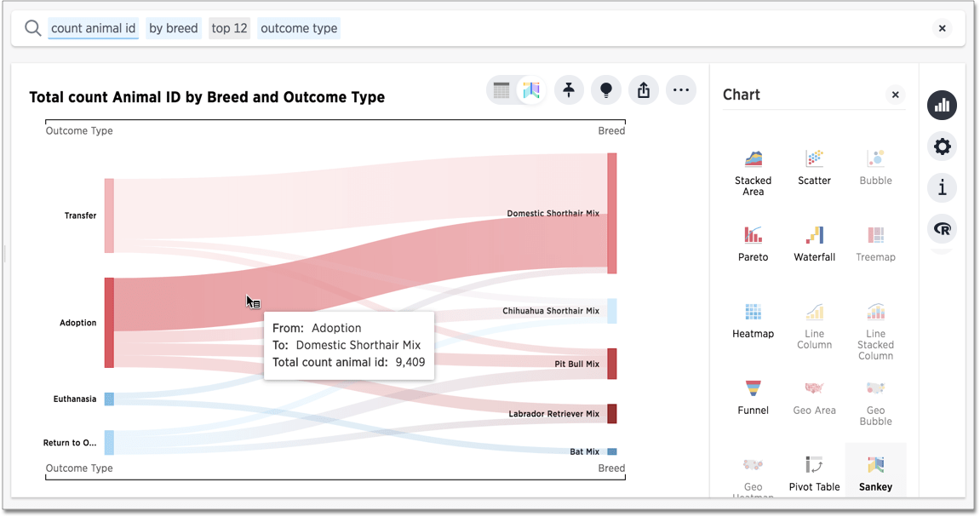
Task: Open the more options ellipsis menu
Action: (x=680, y=90)
